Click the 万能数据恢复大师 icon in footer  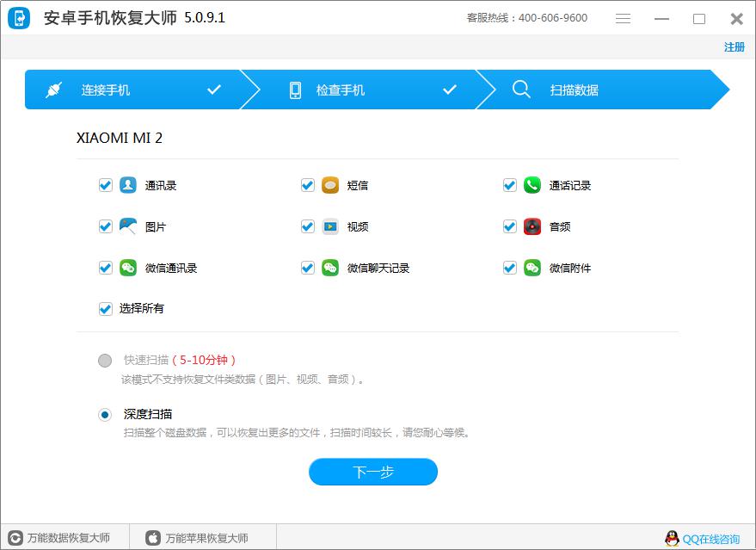coord(15,538)
